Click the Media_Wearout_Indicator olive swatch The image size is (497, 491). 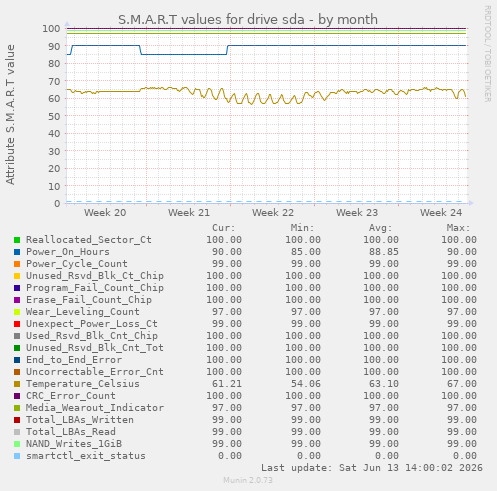click(17, 408)
